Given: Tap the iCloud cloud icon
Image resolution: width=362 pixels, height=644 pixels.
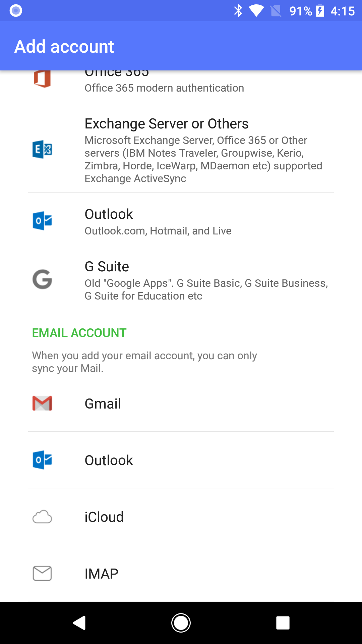Looking at the screenshot, I should pyautogui.click(x=42, y=517).
